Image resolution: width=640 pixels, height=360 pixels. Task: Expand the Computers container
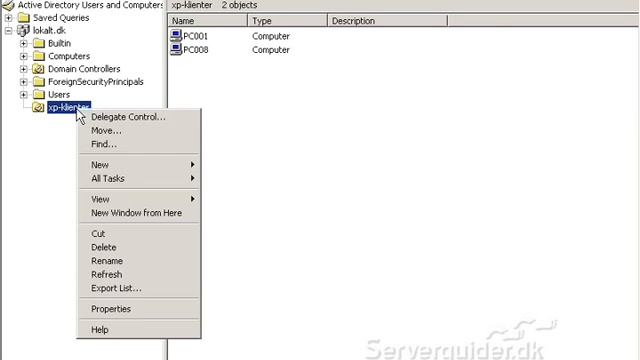[24, 56]
